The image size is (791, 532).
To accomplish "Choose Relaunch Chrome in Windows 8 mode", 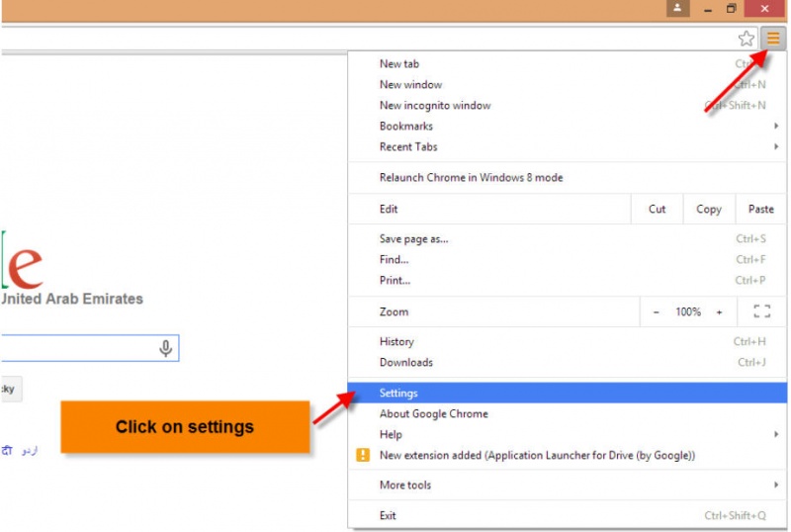I will 567,178.
